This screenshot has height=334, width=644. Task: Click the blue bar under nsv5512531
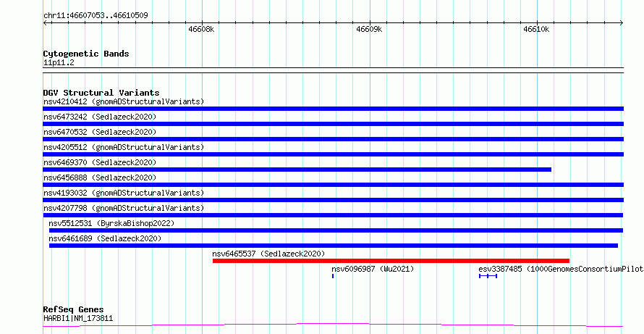coord(336,230)
